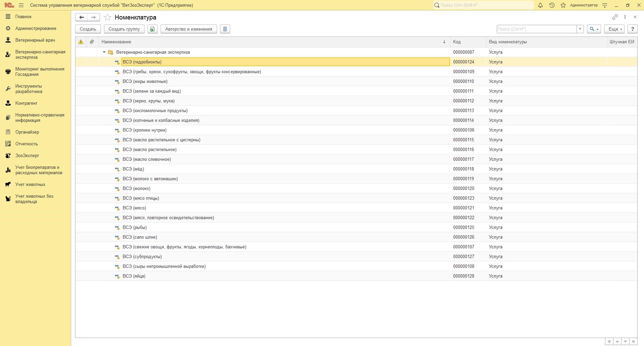This screenshot has height=346, width=644.
Task: Select row ВСЭ (жиры животные)
Action: pyautogui.click(x=356, y=82)
